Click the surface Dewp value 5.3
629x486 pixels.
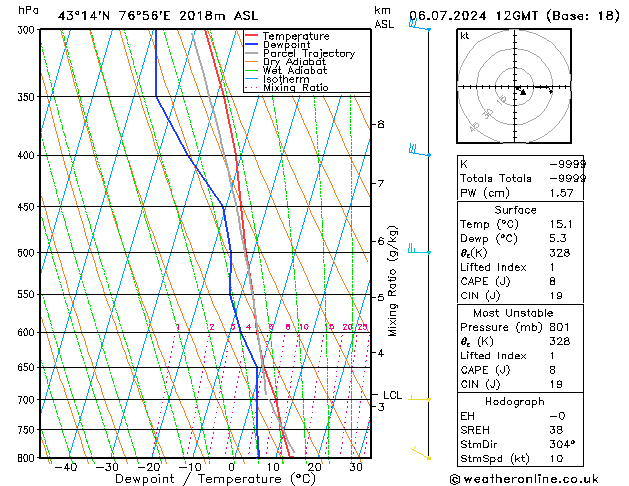[558, 239]
